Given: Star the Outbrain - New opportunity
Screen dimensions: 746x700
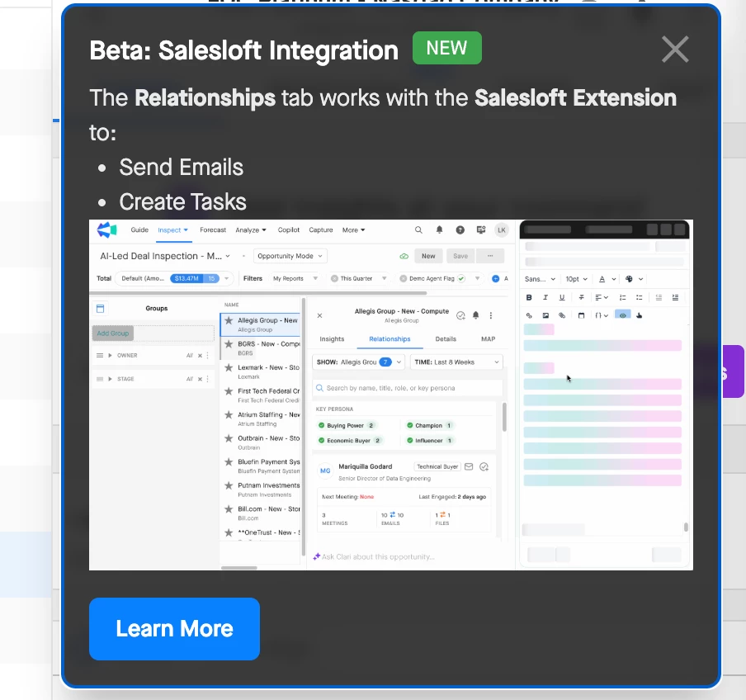Looking at the screenshot, I should (229, 437).
